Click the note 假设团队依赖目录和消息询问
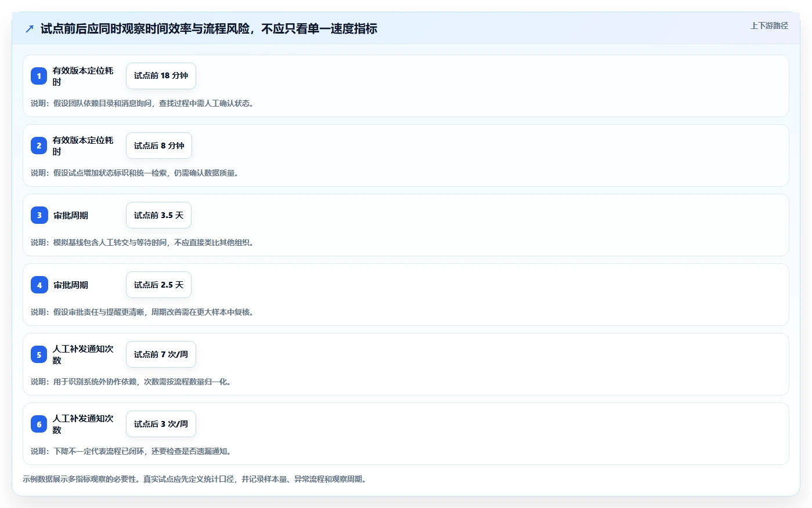The width and height of the screenshot is (812, 508). [142, 103]
